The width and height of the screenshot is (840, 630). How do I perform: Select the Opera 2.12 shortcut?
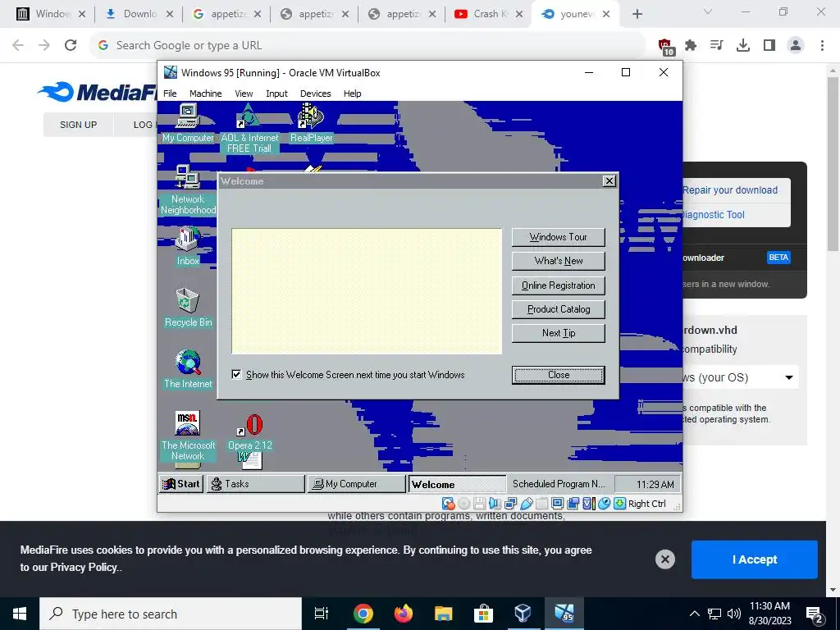tap(249, 433)
